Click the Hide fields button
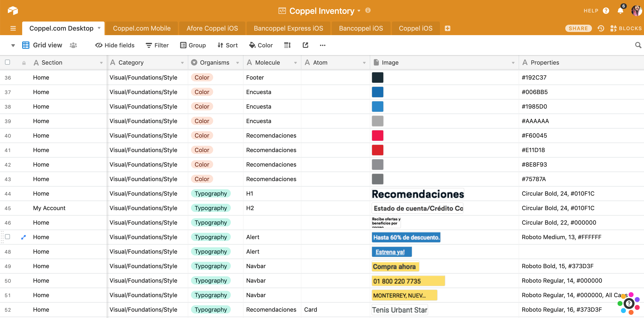The image size is (644, 318). tap(115, 45)
